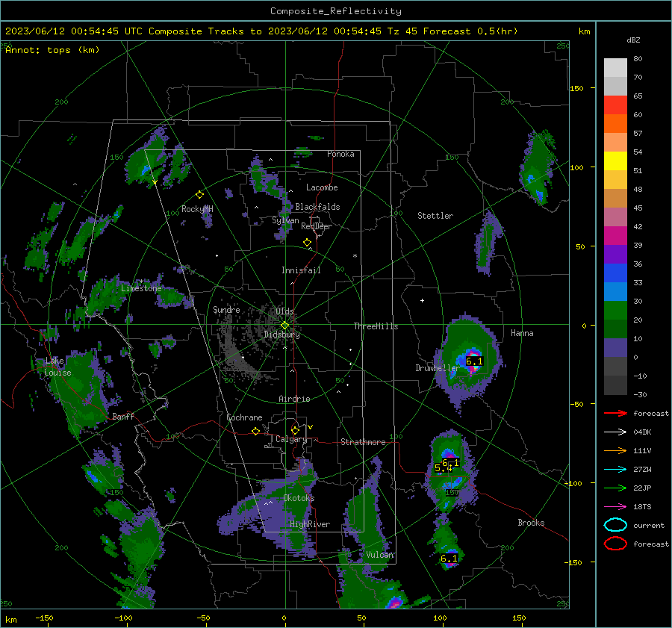The image size is (672, 628).
Task: Click the dBZ legend heading
Action: pos(633,40)
